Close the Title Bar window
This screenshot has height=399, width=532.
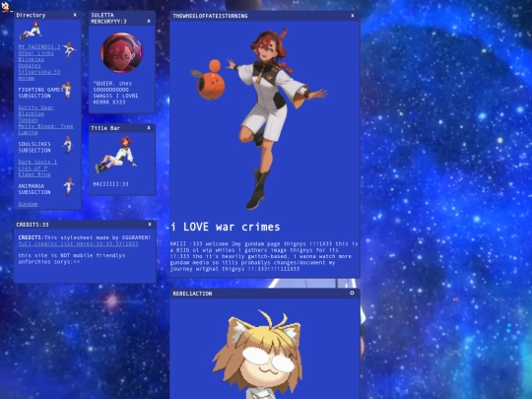pos(149,128)
